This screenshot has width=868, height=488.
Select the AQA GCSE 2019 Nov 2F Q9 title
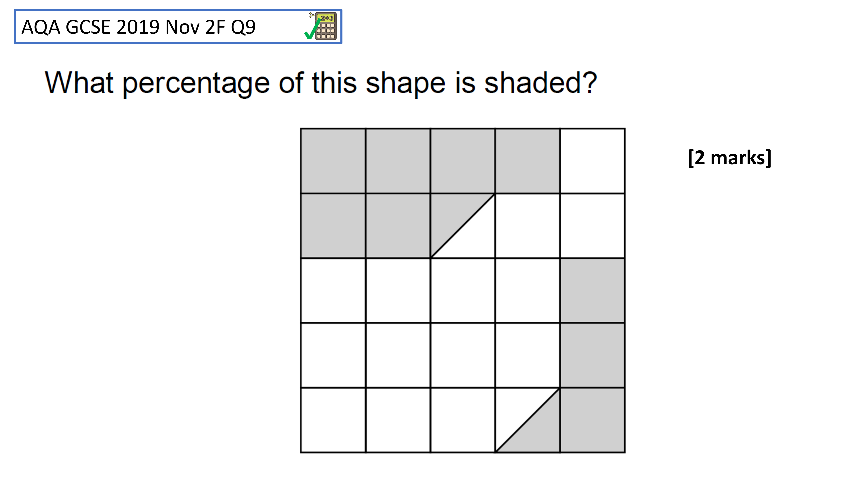click(139, 27)
